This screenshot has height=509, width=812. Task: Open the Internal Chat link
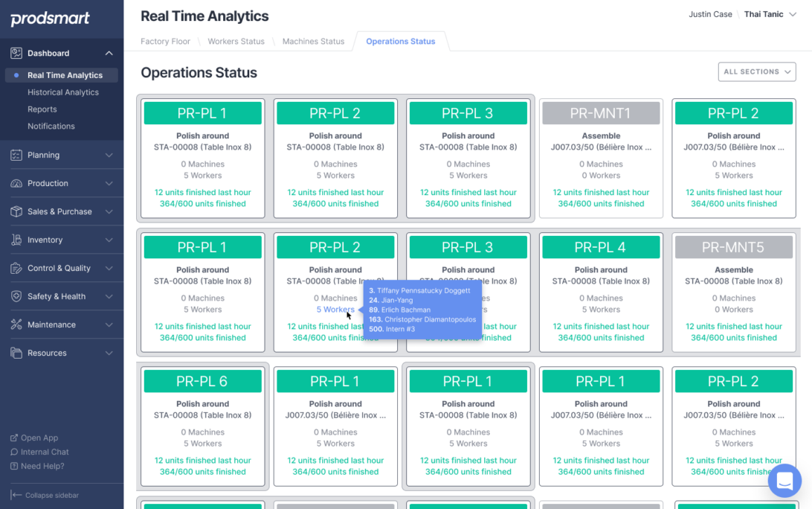tap(45, 452)
